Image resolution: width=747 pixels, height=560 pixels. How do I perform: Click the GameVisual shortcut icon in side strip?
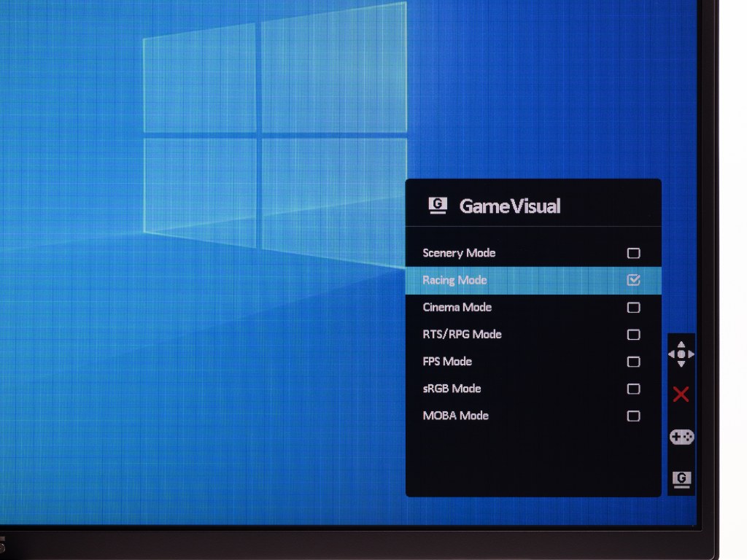pos(682,479)
